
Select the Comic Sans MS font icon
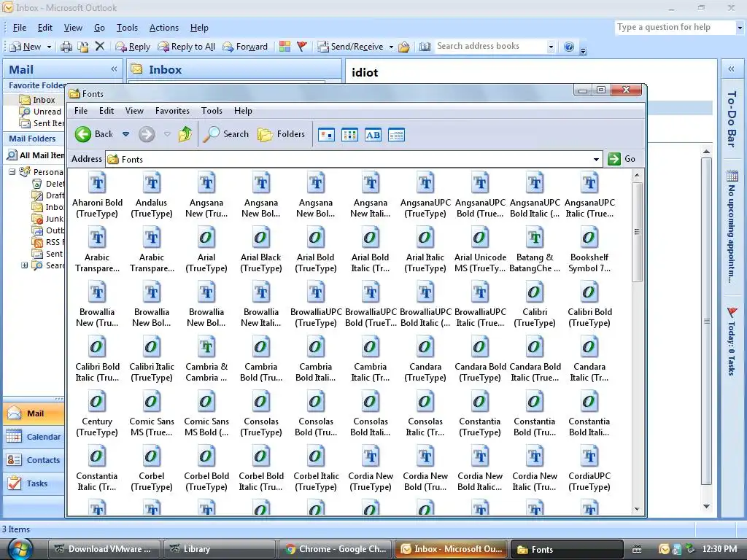pyautogui.click(x=152, y=402)
